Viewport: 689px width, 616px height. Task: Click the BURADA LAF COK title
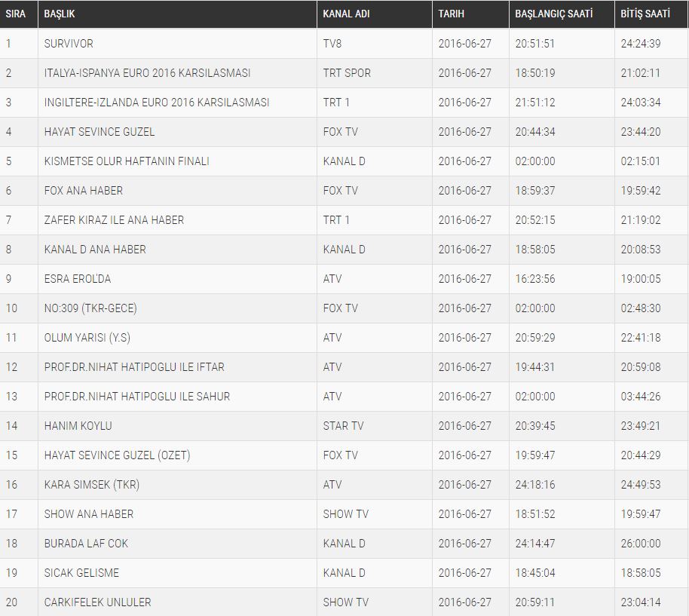(x=86, y=544)
